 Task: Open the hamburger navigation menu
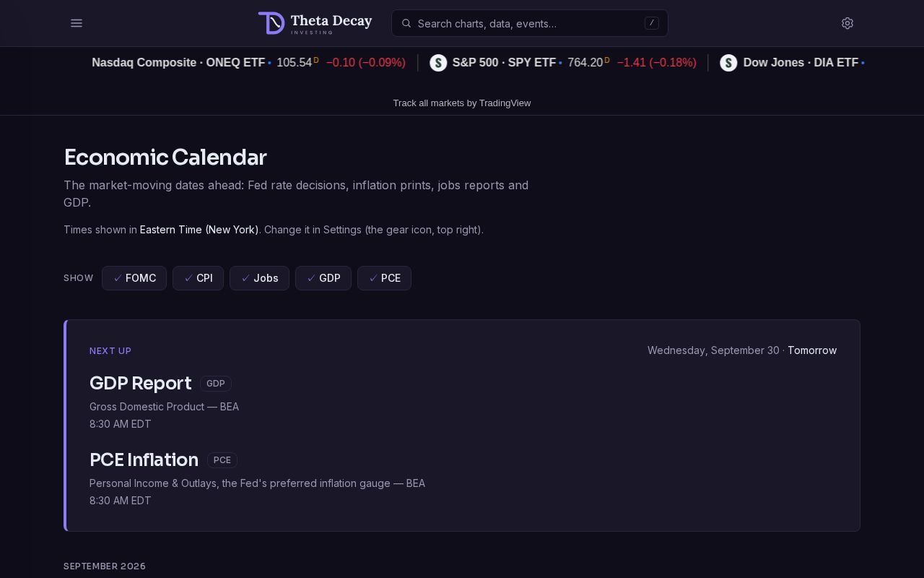coord(77,23)
